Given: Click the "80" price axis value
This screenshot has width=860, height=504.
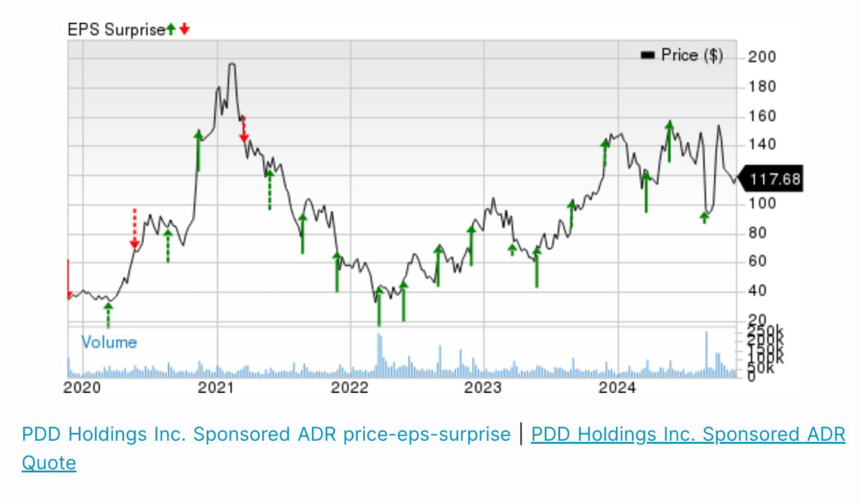Looking at the screenshot, I should coord(757,232).
